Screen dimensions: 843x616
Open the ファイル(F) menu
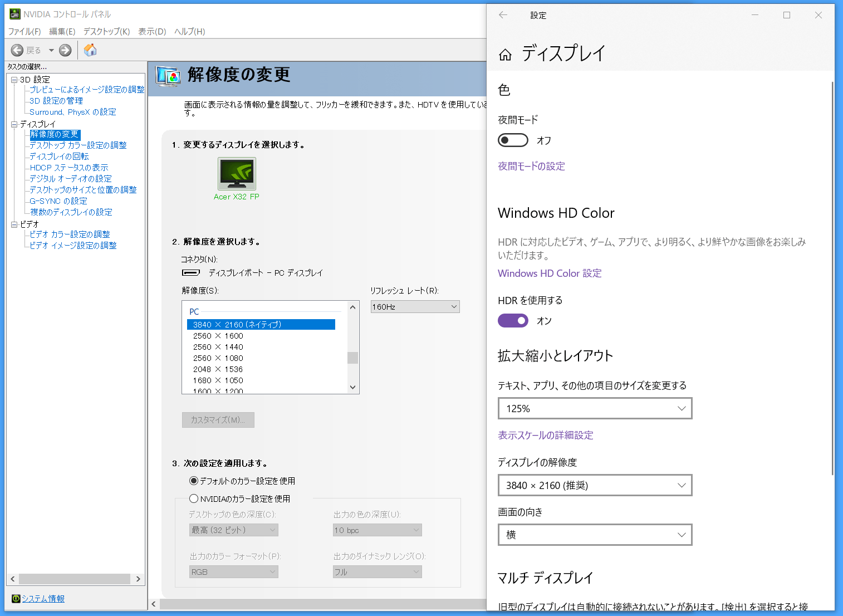click(x=24, y=32)
